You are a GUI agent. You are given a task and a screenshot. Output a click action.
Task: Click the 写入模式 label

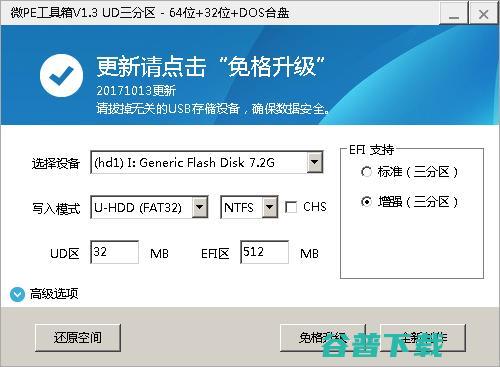(56, 208)
